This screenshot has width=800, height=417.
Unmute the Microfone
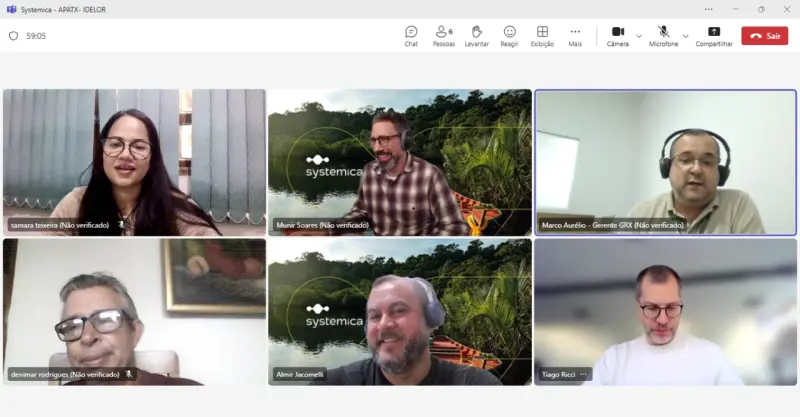tap(663, 36)
